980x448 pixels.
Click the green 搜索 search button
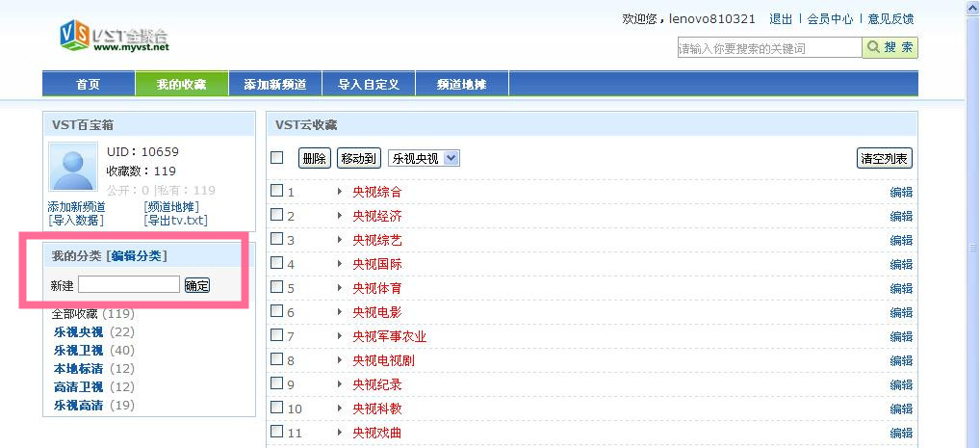890,47
